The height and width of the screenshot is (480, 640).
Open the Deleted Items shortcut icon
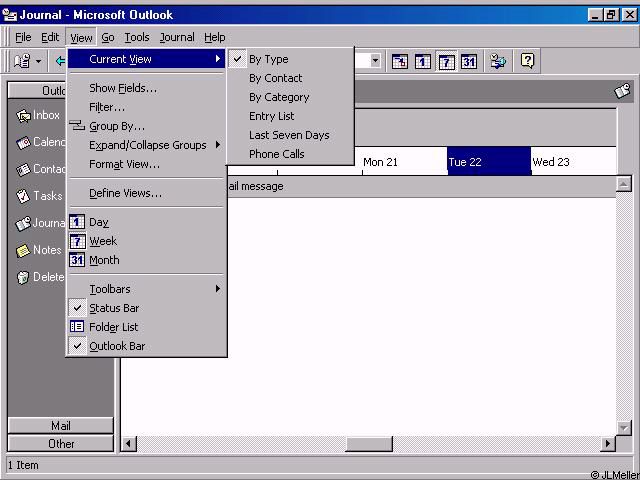tap(23, 278)
